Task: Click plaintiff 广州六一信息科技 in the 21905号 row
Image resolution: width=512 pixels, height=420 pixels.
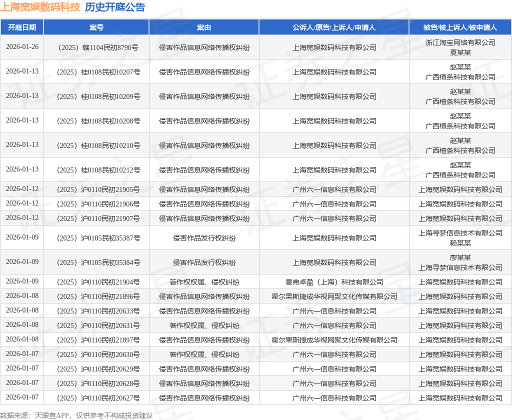Action: [x=334, y=190]
